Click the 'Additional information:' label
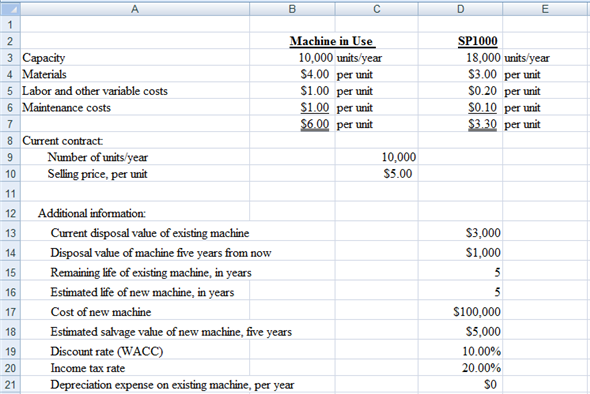This screenshot has height=394, width=590. pyautogui.click(x=91, y=213)
